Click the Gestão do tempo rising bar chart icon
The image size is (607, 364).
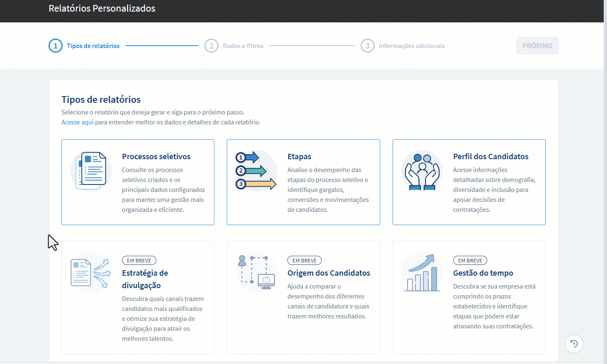pyautogui.click(x=422, y=272)
